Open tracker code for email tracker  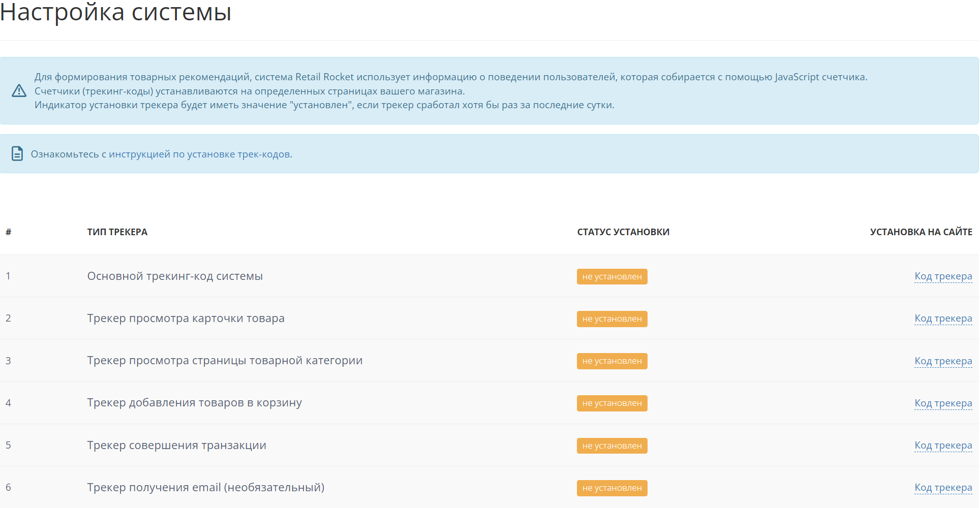point(943,488)
